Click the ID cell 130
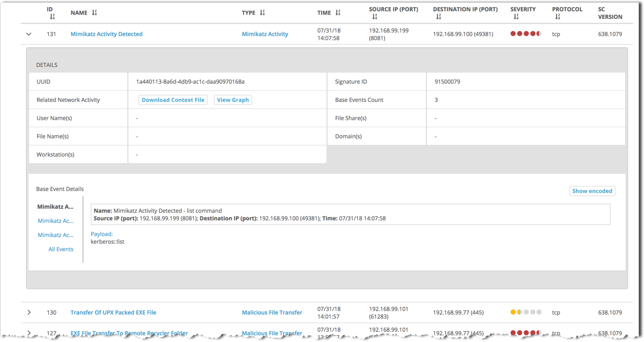Viewport: 644px width, 342px height. point(51,313)
